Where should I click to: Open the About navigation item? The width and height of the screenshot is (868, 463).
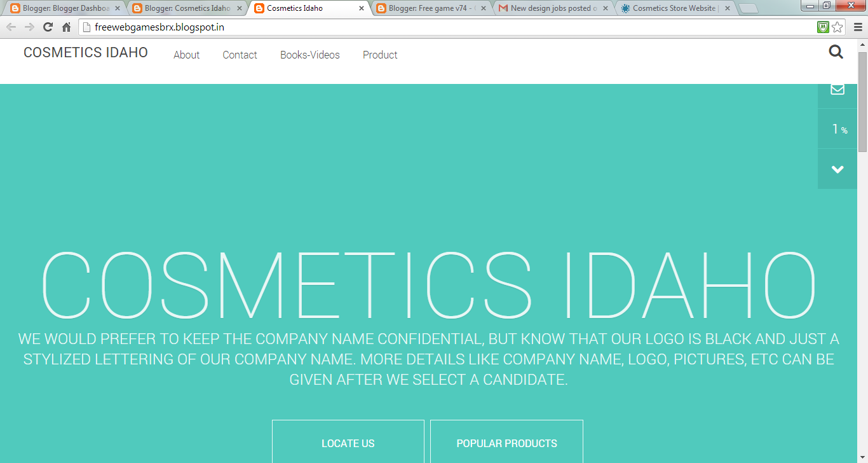[x=186, y=55]
